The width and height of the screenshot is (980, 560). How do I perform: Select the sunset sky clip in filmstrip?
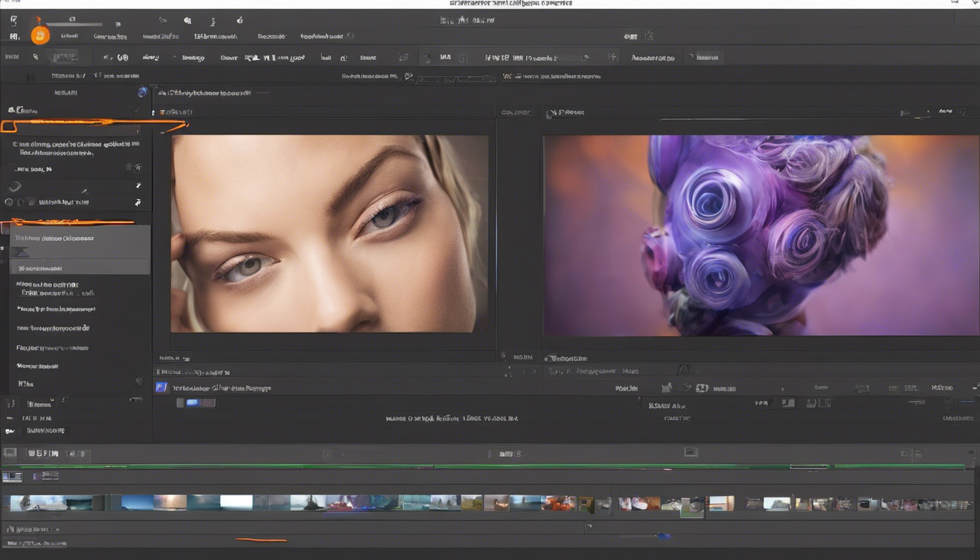tap(170, 502)
